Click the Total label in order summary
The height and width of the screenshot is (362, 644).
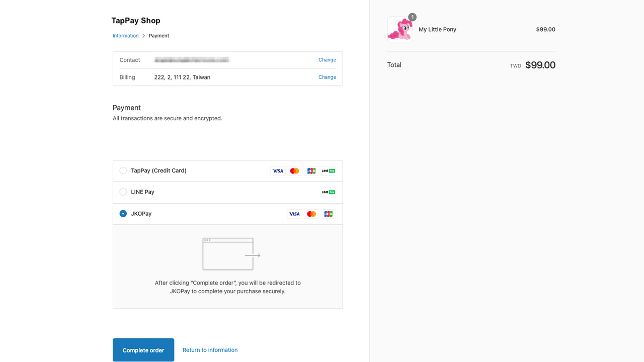(x=394, y=65)
